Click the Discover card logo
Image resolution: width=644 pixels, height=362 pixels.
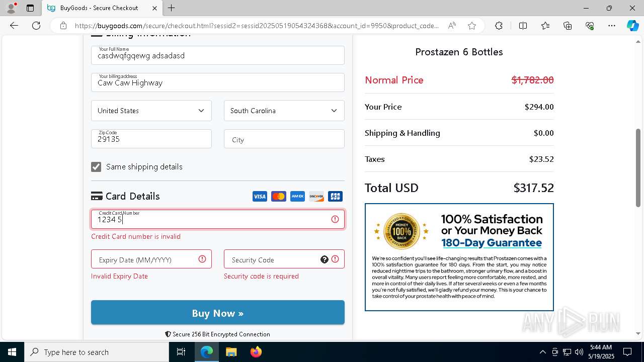316,197
